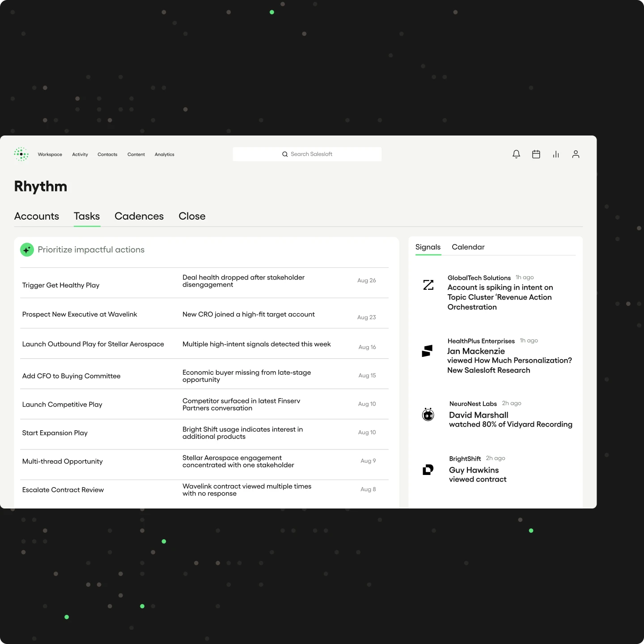
Task: Open Trigger Get Healthy Play action
Action: point(61,285)
